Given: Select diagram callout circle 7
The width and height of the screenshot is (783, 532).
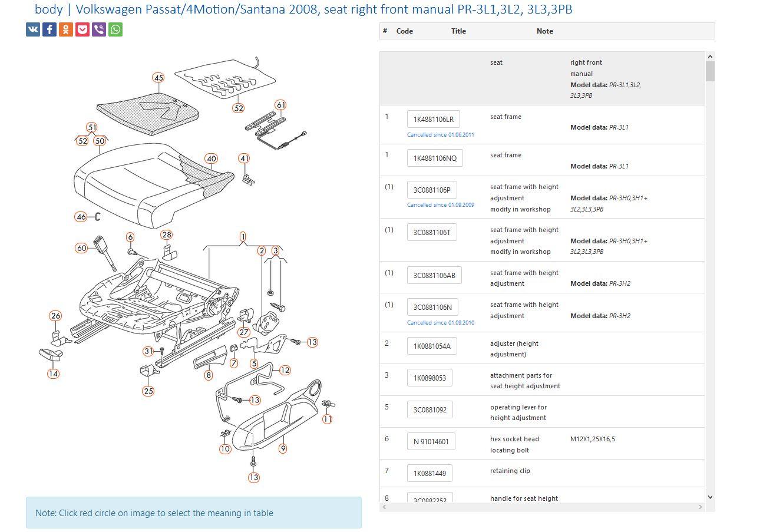Looking at the screenshot, I should click(x=234, y=363).
